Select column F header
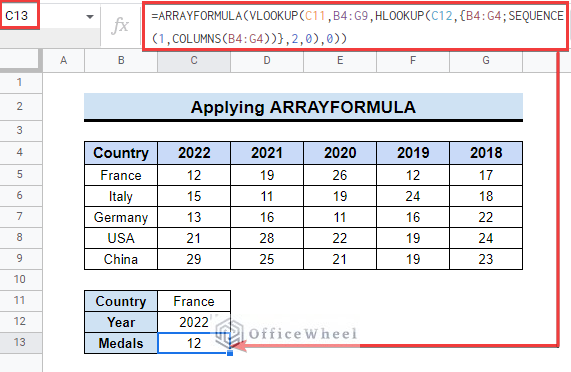 click(413, 60)
